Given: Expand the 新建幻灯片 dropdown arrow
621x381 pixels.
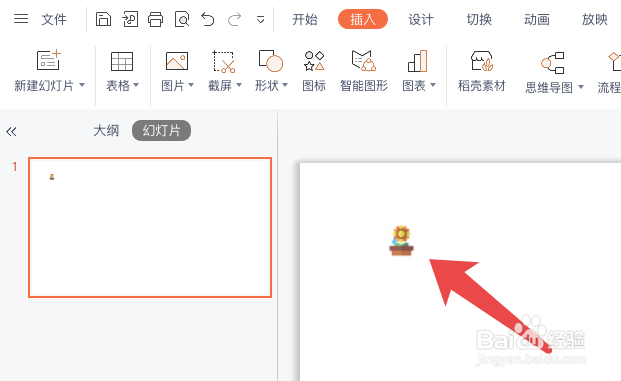Looking at the screenshot, I should coord(82,85).
